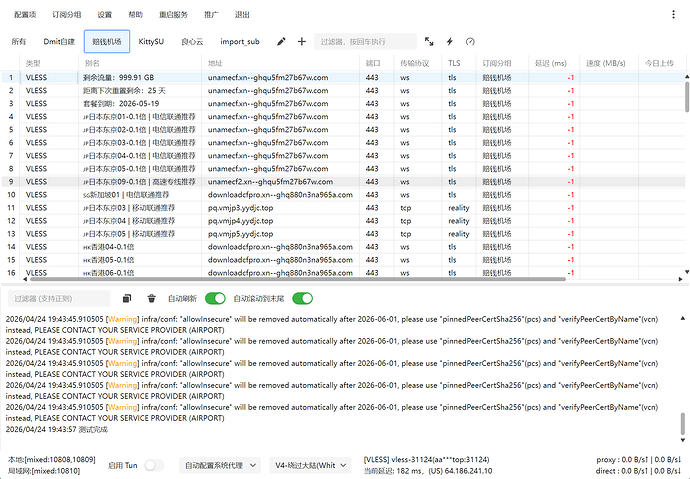Select the 日本东京09-0.1倍 高速专线推荐 row
This screenshot has width=690, height=479.
(x=342, y=182)
